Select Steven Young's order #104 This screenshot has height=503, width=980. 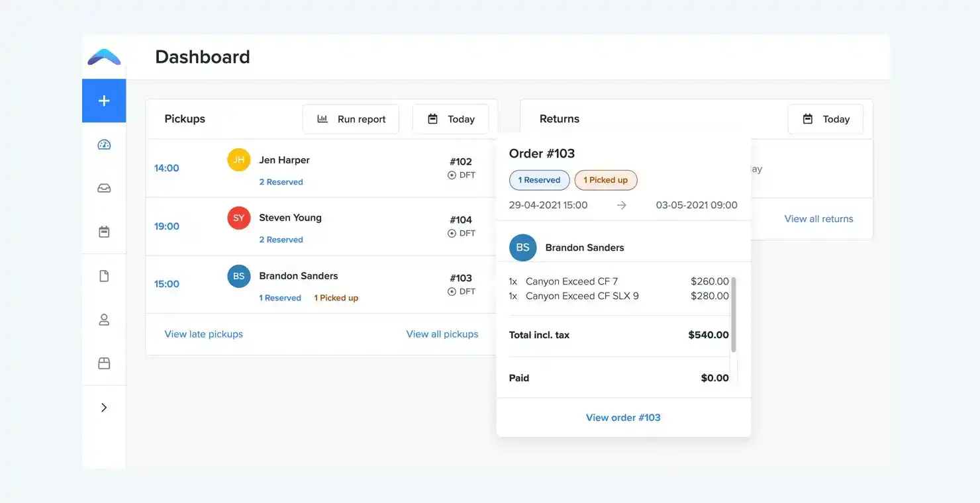(461, 220)
